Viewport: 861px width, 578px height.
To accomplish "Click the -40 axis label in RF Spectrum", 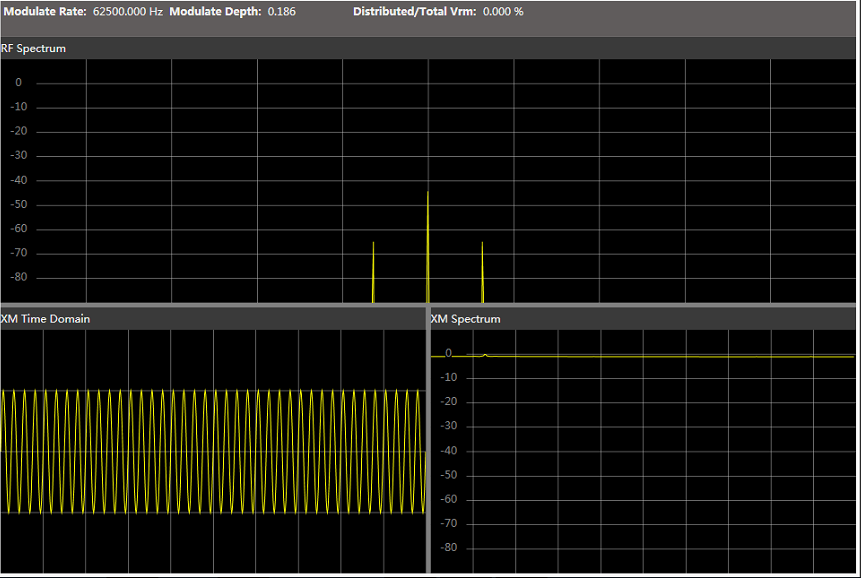I will pyautogui.click(x=19, y=180).
